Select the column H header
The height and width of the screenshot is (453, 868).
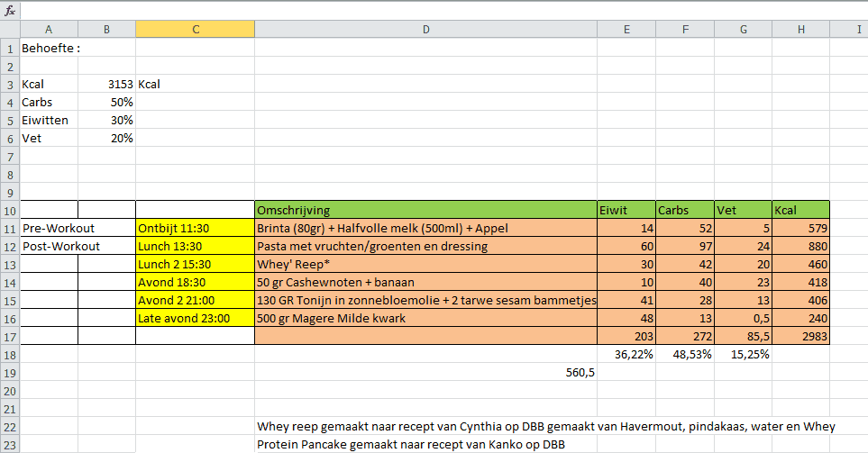pyautogui.click(x=800, y=30)
